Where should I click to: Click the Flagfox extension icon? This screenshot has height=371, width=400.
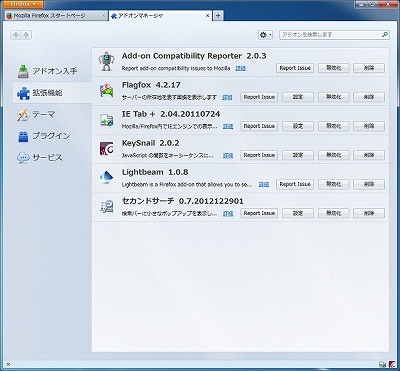point(107,91)
